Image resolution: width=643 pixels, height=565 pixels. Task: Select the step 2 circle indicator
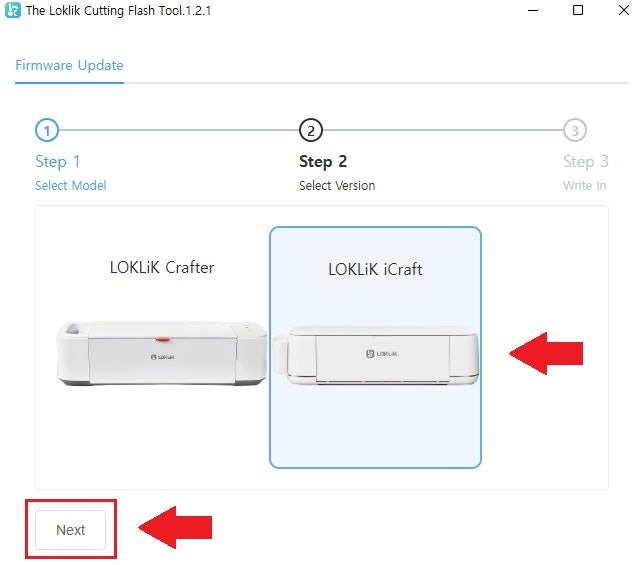(311, 131)
